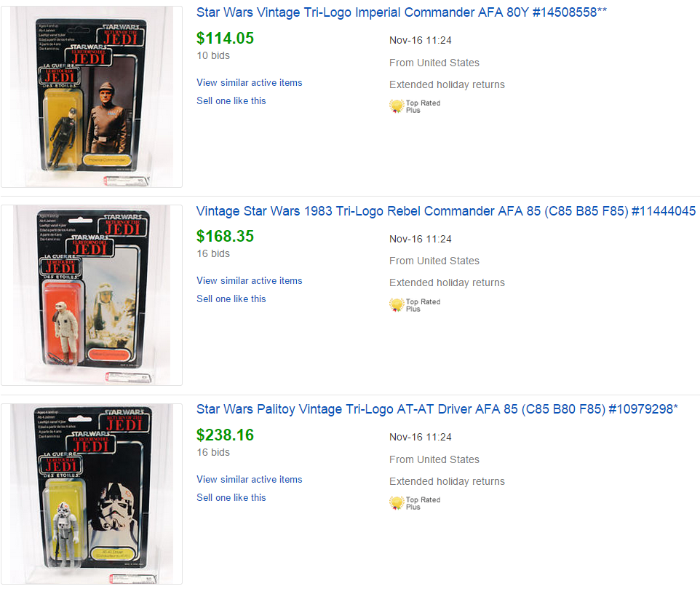Sell one like this Imperial Commander
This screenshot has height=589, width=700.
point(231,101)
